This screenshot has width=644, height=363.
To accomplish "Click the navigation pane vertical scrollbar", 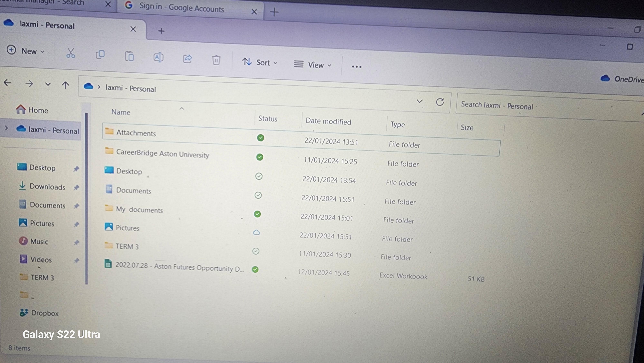I will tap(86, 198).
